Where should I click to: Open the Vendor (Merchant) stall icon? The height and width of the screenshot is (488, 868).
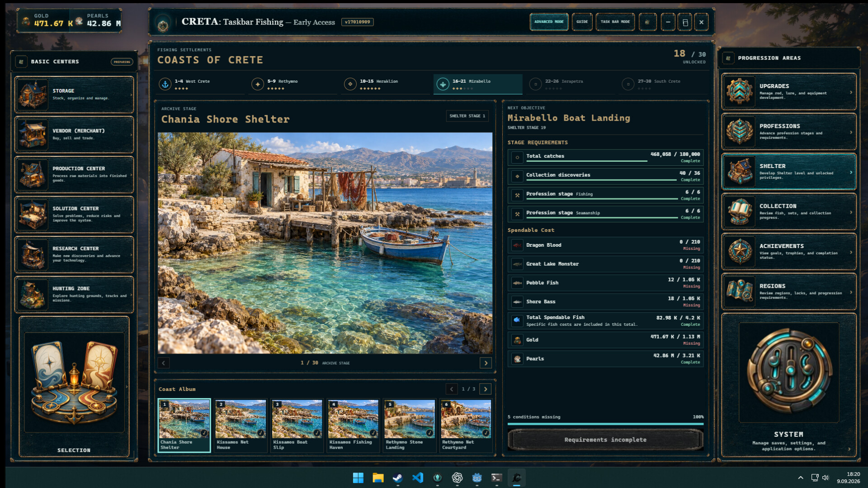[x=33, y=134]
